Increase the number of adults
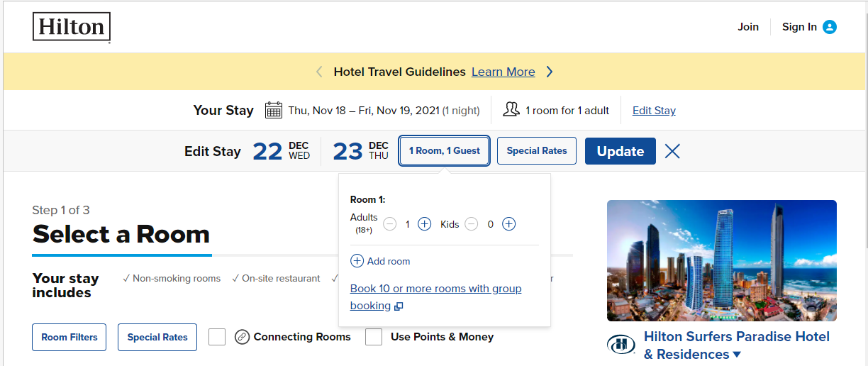Image resolution: width=868 pixels, height=366 pixels. (424, 224)
